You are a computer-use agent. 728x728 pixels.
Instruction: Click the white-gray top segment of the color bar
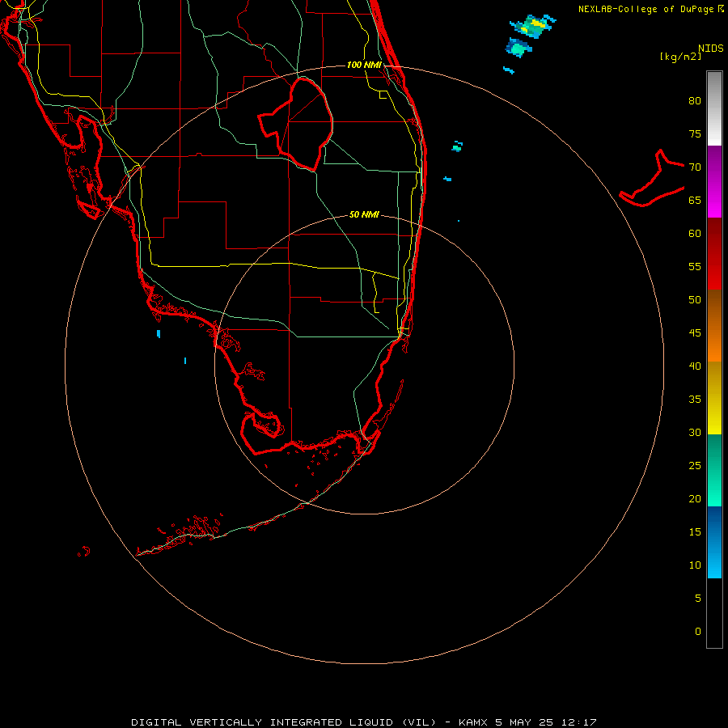[714, 108]
